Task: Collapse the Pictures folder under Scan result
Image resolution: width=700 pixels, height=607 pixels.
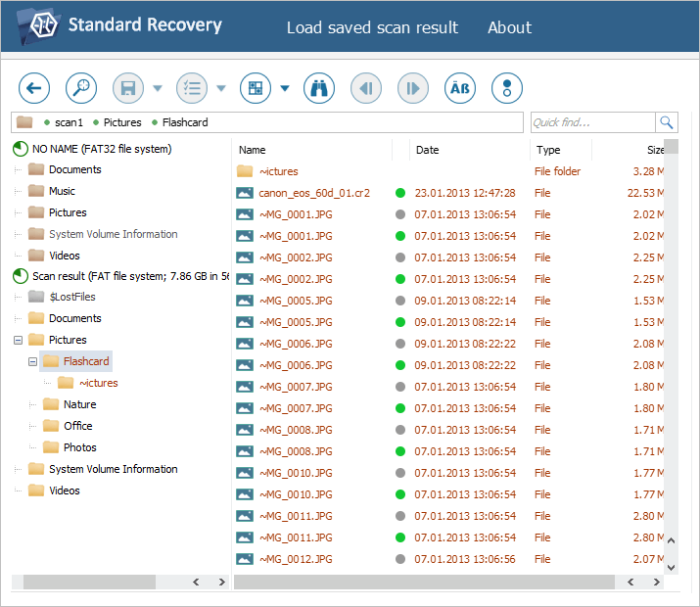Action: coord(18,340)
